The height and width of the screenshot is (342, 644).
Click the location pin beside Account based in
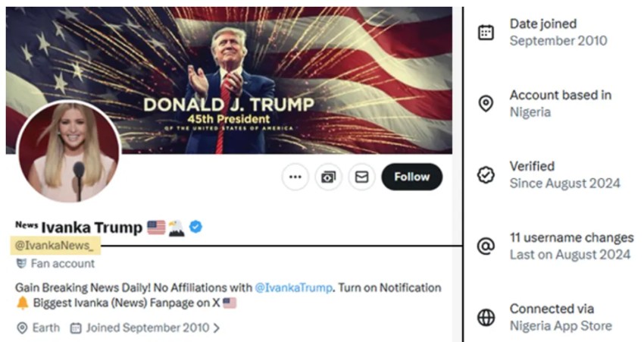[x=486, y=104]
